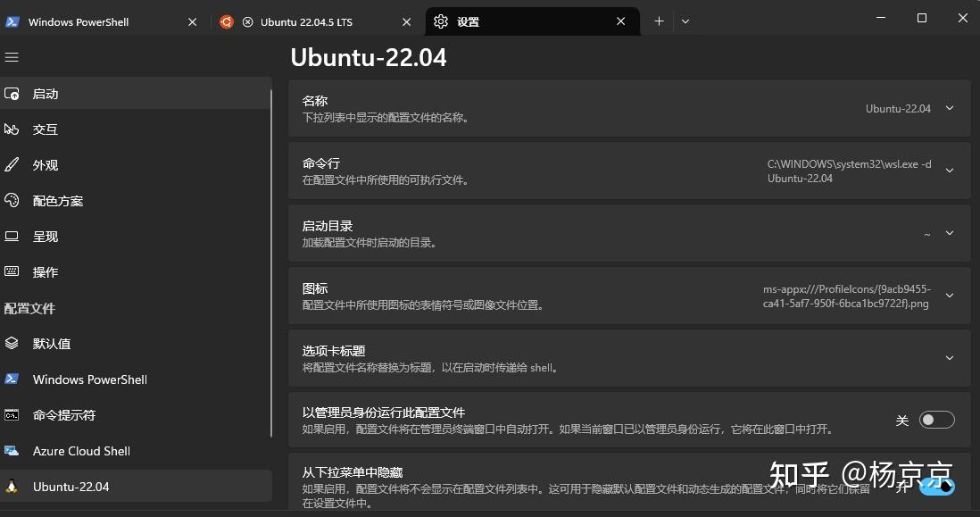This screenshot has height=517, width=980.
Task: Click the wsl.exe command line value
Action: point(850,171)
